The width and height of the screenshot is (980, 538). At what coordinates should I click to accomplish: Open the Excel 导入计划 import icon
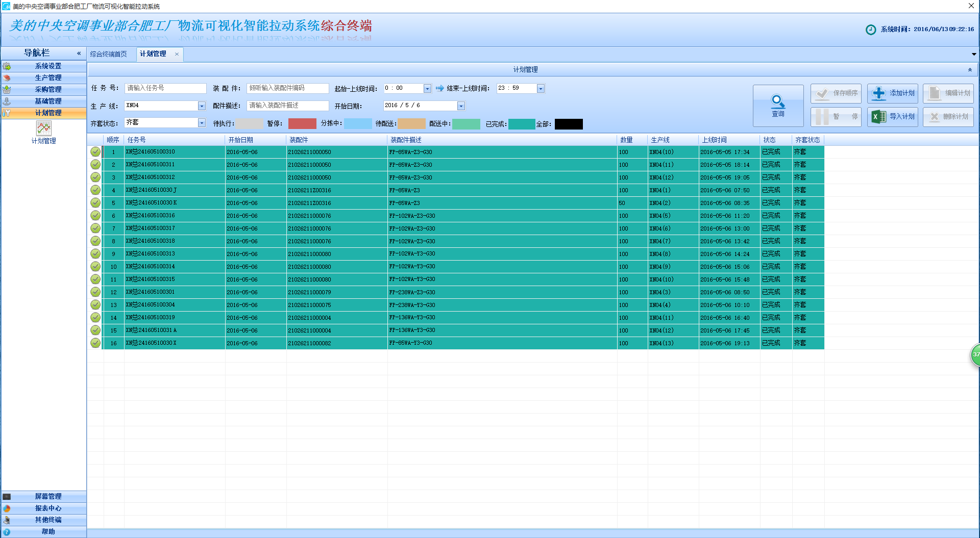click(x=878, y=116)
